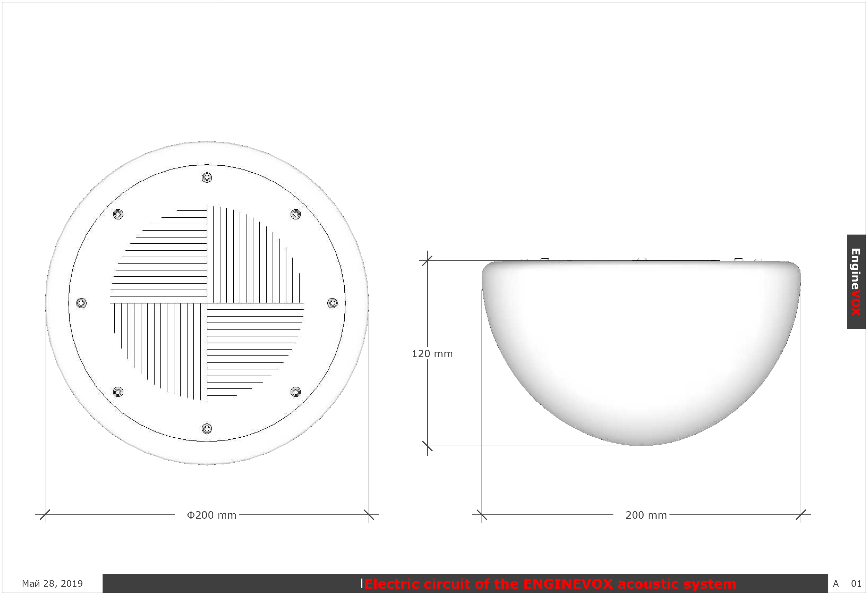Select the rightmost screw on speaker ring
This screenshot has height=595, width=868.
[x=332, y=303]
